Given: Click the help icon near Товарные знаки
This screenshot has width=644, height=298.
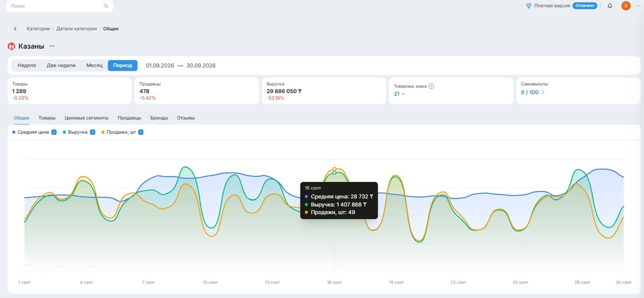Looking at the screenshot, I should tap(431, 86).
